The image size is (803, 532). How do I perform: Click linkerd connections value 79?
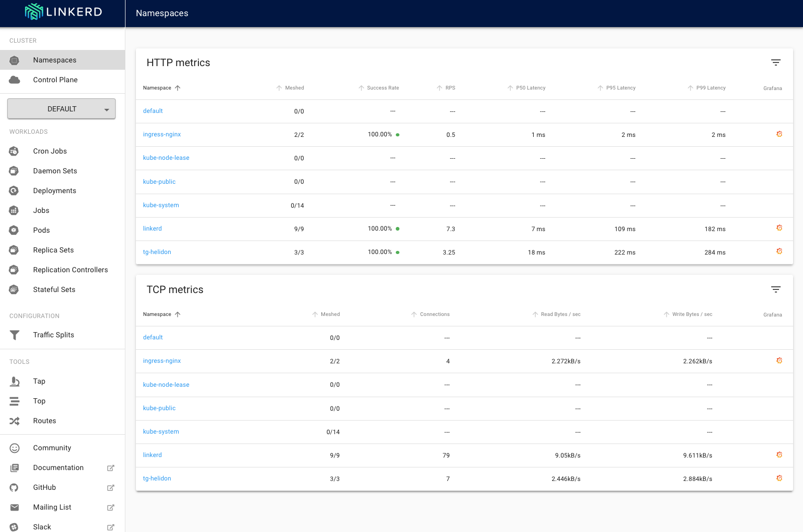pyautogui.click(x=446, y=455)
